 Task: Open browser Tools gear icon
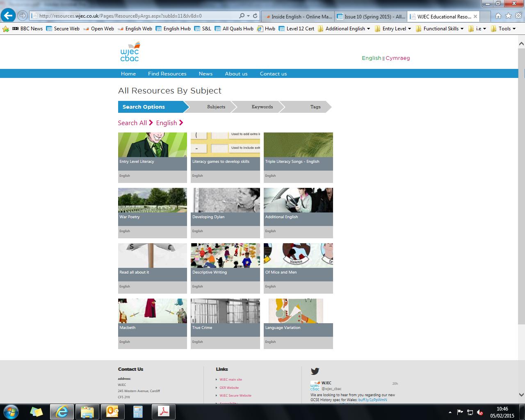[x=518, y=16]
